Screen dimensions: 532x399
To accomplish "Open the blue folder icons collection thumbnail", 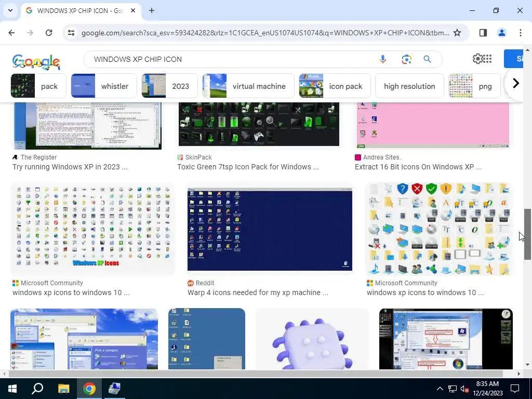I will (439, 229).
